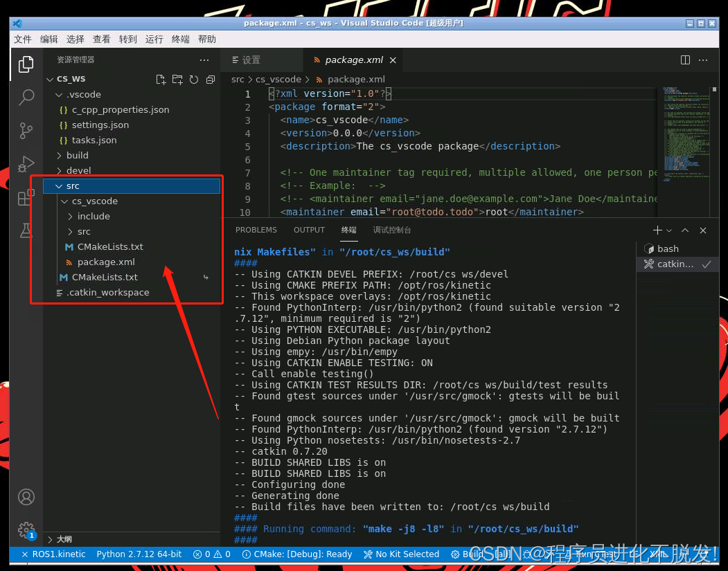Viewport: 728px width, 571px height.
Task: Open explorer panel more actions menu
Action: coord(204,60)
